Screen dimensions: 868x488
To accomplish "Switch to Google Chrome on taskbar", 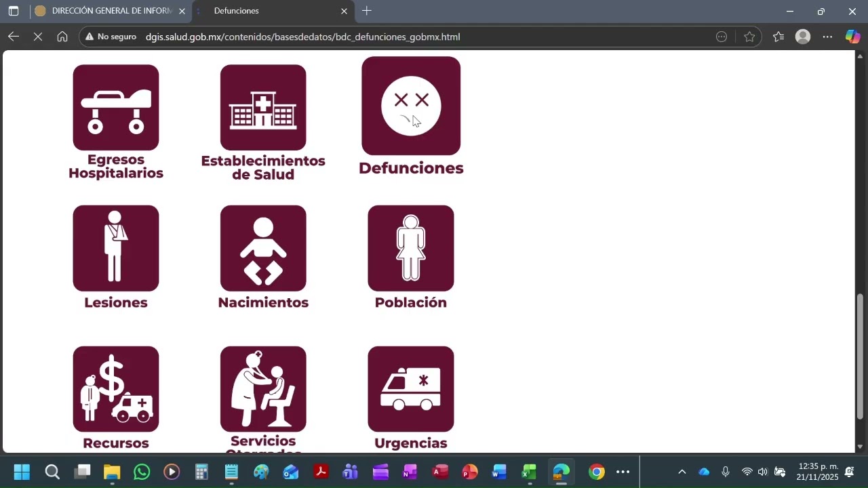I will [x=597, y=472].
